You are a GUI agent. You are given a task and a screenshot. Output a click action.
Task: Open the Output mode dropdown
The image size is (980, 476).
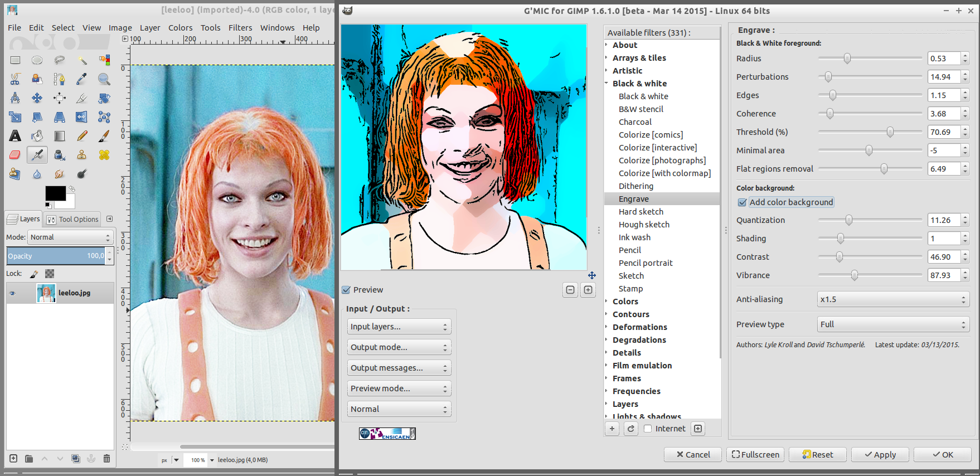click(399, 347)
